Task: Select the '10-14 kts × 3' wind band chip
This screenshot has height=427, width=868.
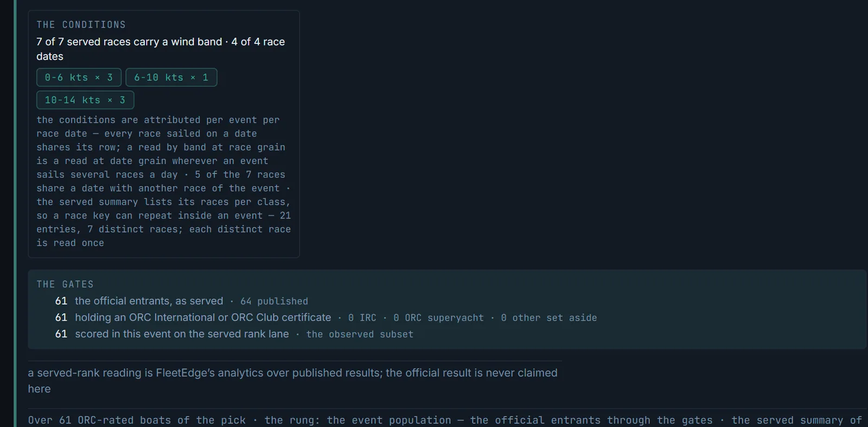Action: tap(85, 100)
